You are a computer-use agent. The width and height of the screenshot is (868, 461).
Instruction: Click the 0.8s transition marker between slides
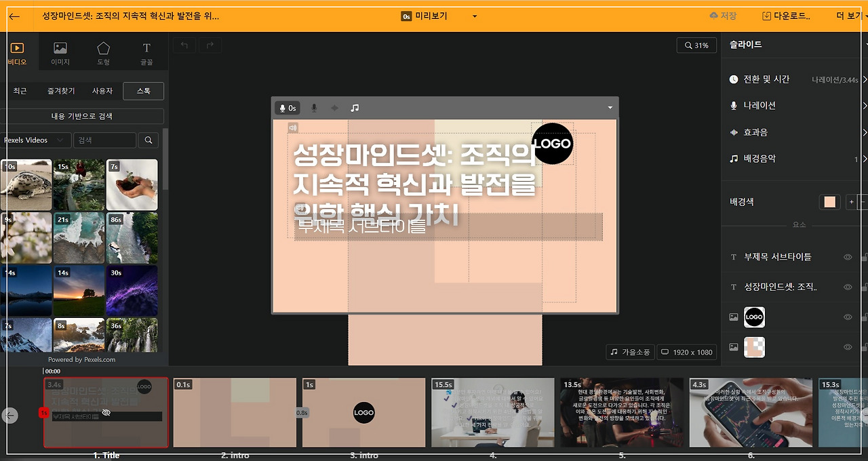(302, 412)
